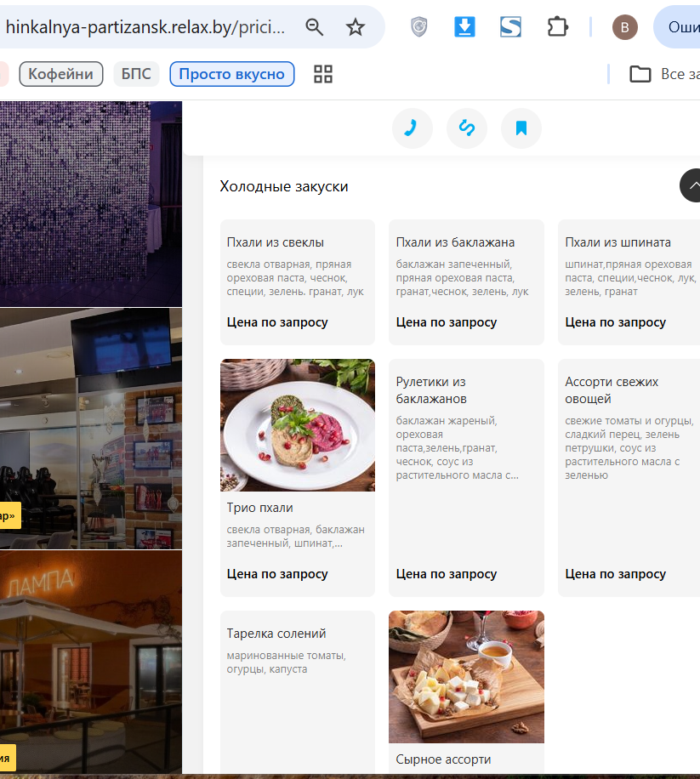Open the blue download arrow extension
Screen dimensions: 700x779
click(x=464, y=27)
